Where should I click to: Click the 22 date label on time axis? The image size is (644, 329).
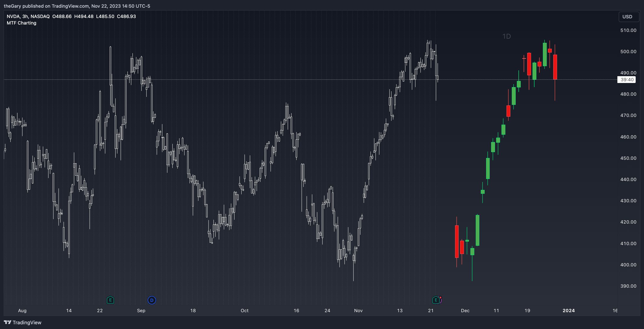[100, 311]
